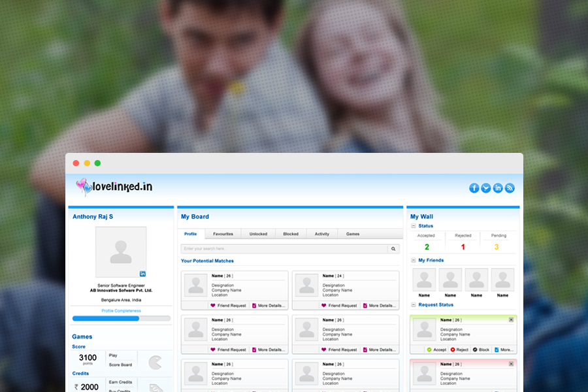The width and height of the screenshot is (588, 392).
Task: Click the Accepted count '2'
Action: tap(427, 247)
